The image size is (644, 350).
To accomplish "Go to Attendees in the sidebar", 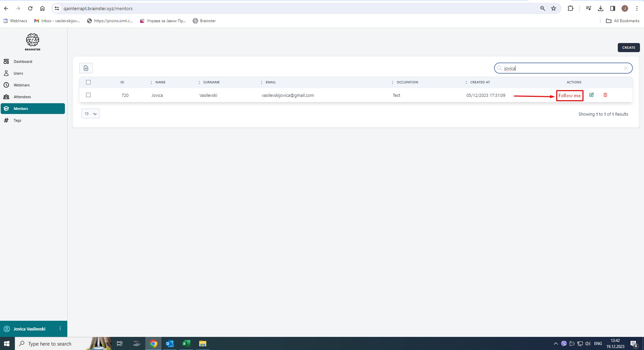I will click(x=22, y=97).
